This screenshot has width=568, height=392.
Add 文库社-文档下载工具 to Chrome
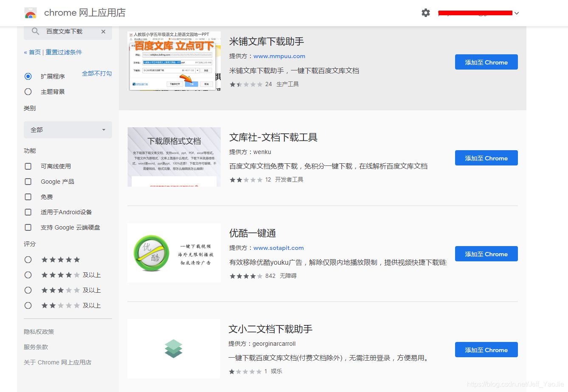486,158
